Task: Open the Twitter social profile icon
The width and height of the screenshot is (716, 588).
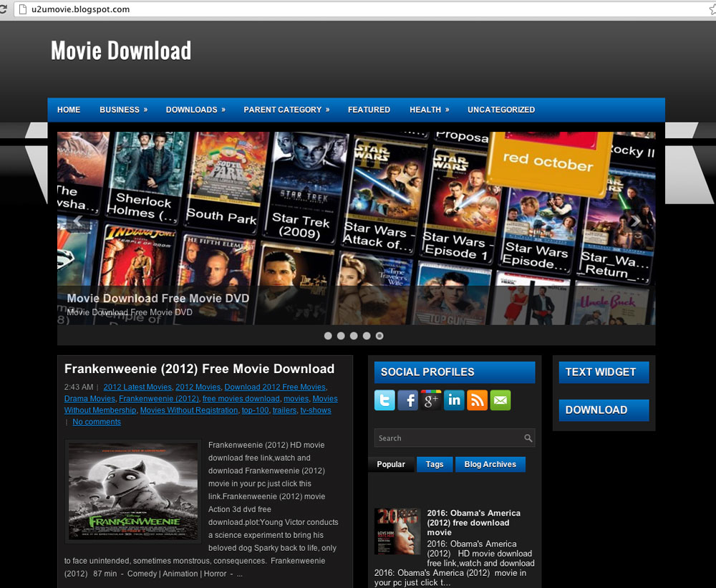Action: (384, 400)
